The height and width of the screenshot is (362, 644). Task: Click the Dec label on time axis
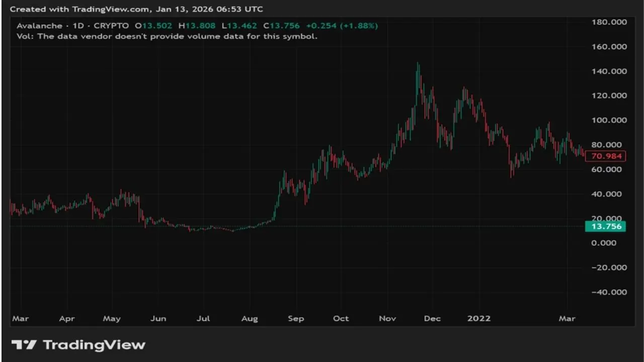(432, 319)
